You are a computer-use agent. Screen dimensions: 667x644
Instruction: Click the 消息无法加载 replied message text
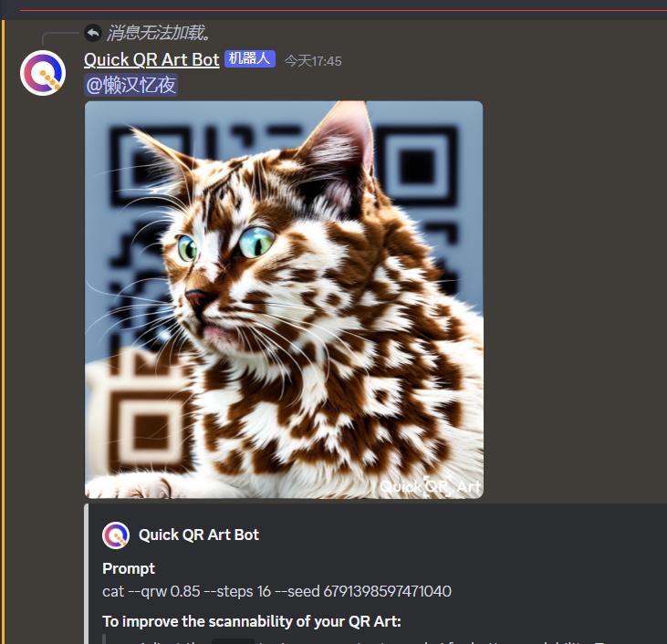pos(158,33)
